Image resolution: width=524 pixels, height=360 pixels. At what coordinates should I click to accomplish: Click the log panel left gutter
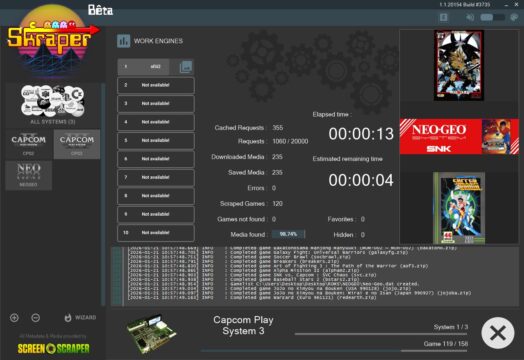pos(117,276)
